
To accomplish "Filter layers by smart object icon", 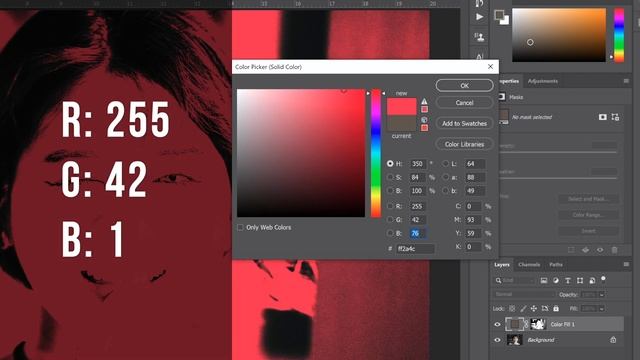I will click(x=592, y=280).
